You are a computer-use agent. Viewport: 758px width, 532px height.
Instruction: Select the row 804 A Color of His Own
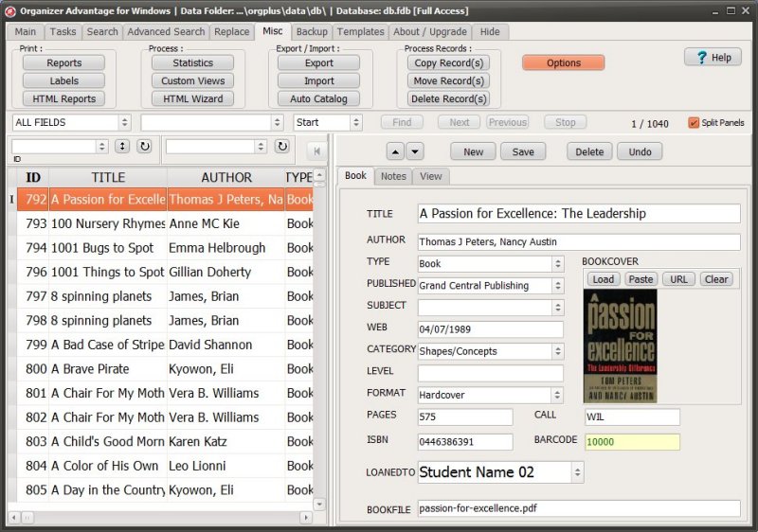165,466
